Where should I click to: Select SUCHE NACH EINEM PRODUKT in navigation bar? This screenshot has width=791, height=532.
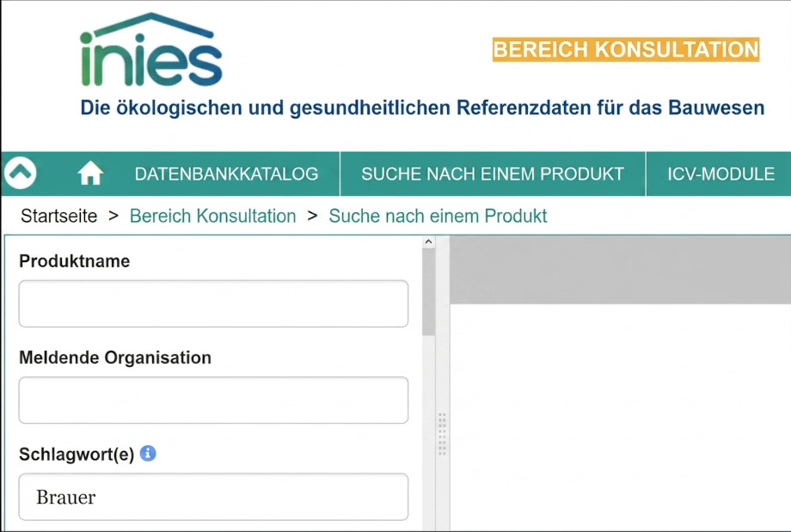492,174
